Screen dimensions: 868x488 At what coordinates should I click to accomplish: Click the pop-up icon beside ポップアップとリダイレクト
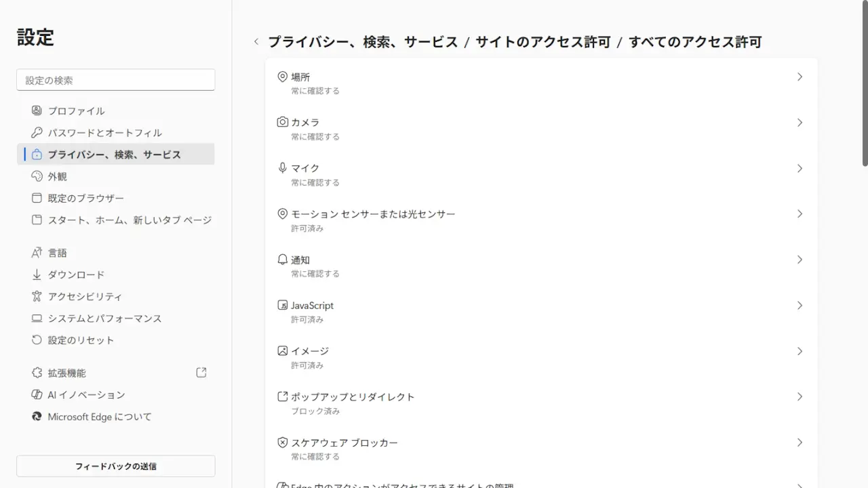(x=283, y=396)
